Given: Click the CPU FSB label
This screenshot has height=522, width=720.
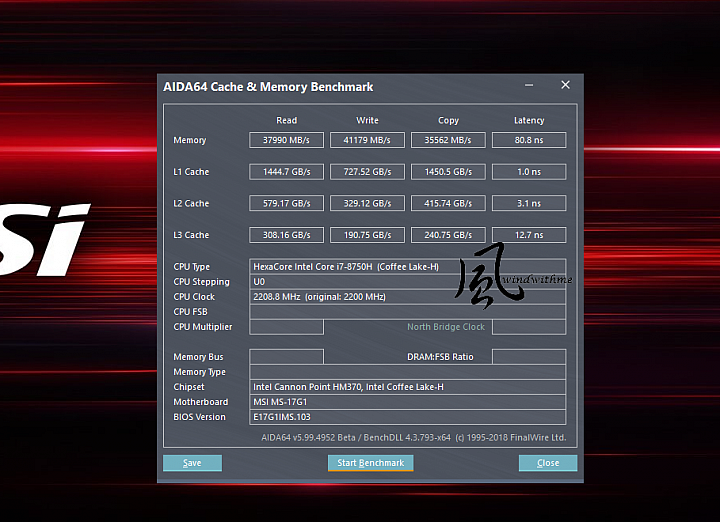Looking at the screenshot, I should pyautogui.click(x=191, y=312).
